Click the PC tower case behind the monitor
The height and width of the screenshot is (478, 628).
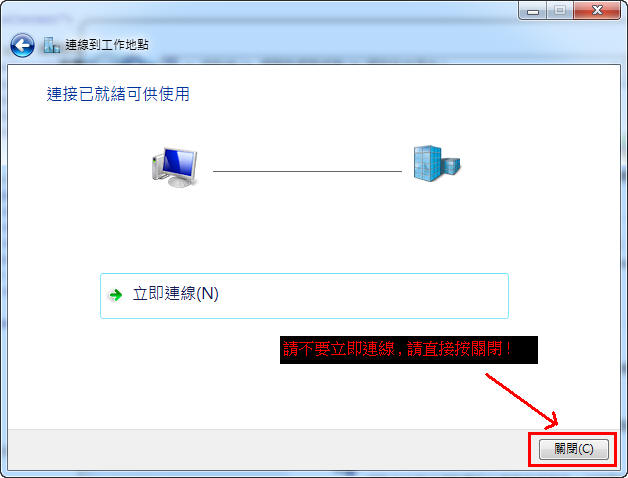click(x=157, y=168)
